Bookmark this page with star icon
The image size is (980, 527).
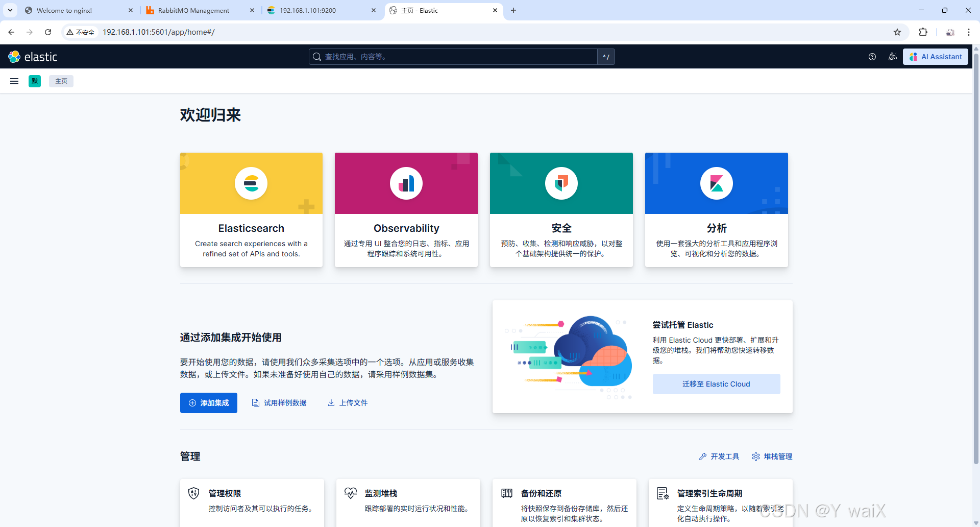(x=897, y=32)
